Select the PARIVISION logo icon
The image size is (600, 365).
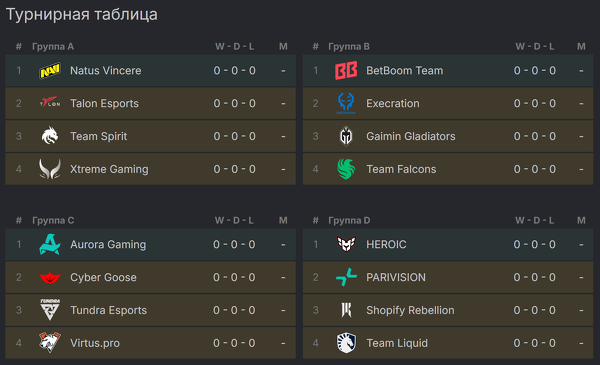tap(346, 277)
